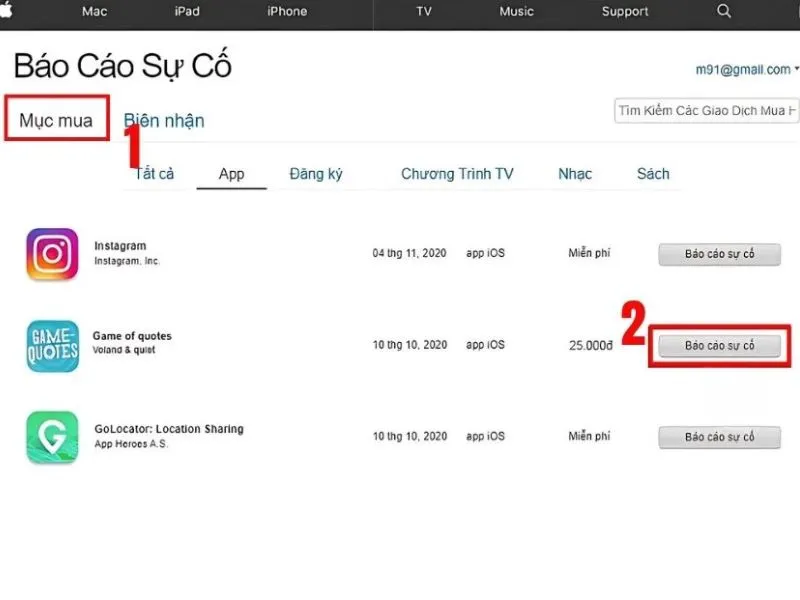The width and height of the screenshot is (800, 600).
Task: Click the Voland & quist developer name
Action: tap(124, 350)
